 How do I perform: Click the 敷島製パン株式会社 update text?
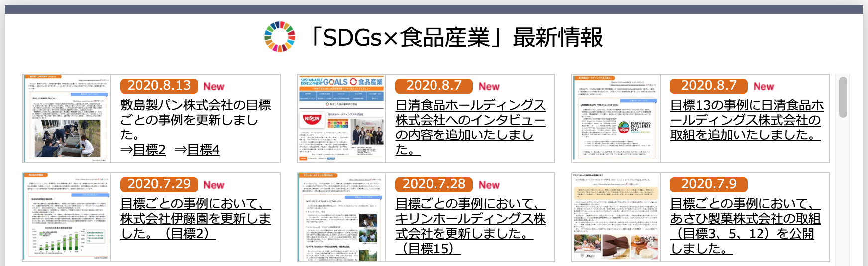pyautogui.click(x=196, y=120)
